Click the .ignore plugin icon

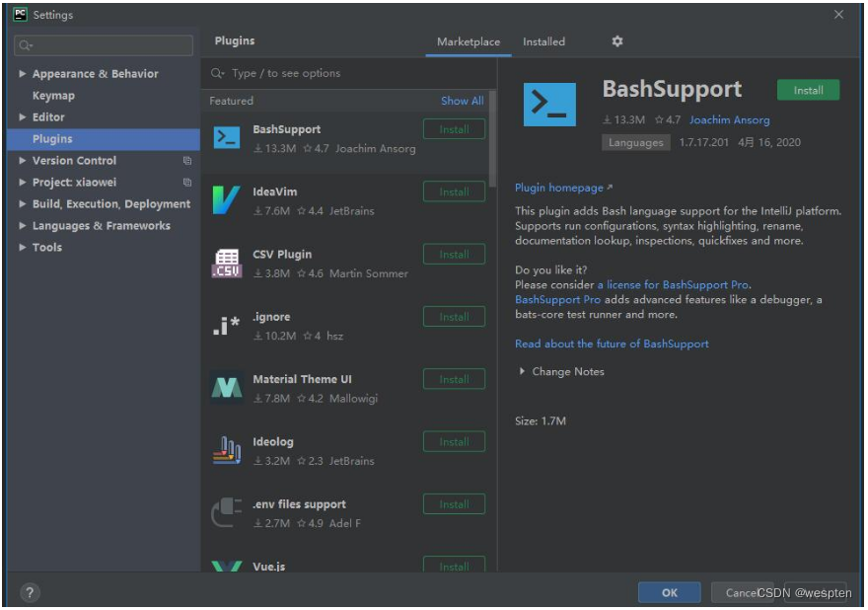(x=226, y=325)
